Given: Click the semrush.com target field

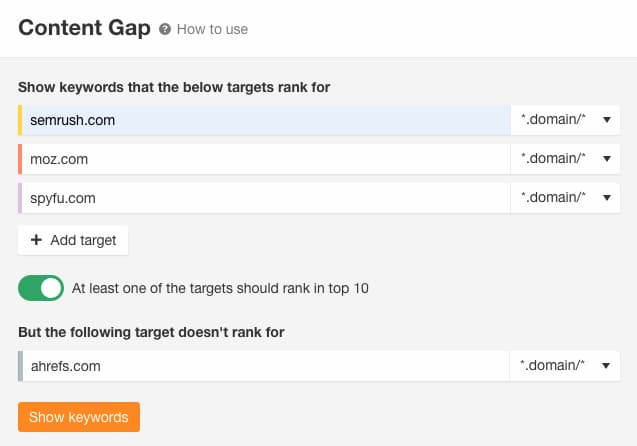Looking at the screenshot, I should click(x=265, y=120).
